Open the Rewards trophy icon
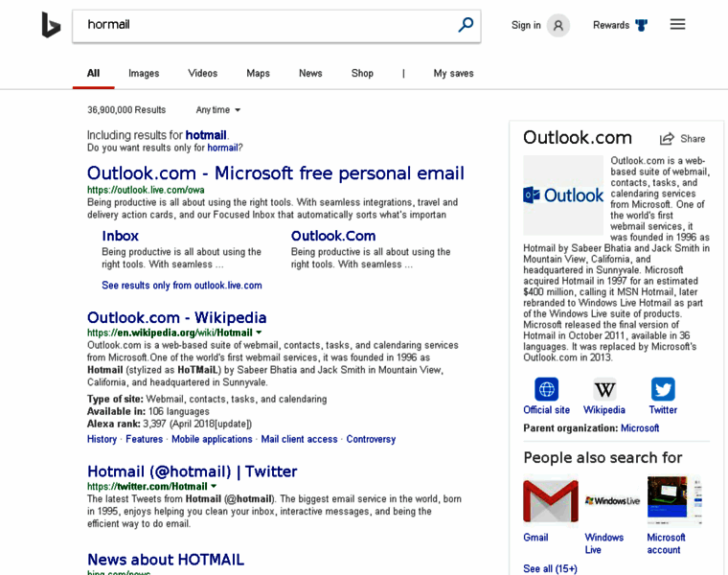Screen dimensions: 728x575 [641, 25]
